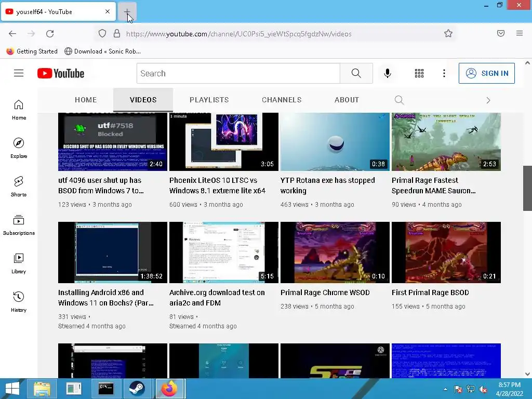Select the VIDEOS tab

coord(143,100)
